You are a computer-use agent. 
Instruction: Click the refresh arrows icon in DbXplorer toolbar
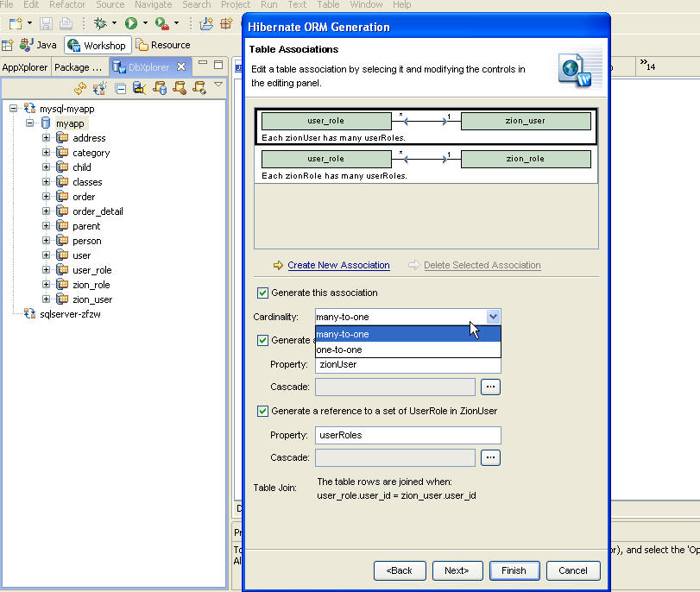[x=80, y=88]
